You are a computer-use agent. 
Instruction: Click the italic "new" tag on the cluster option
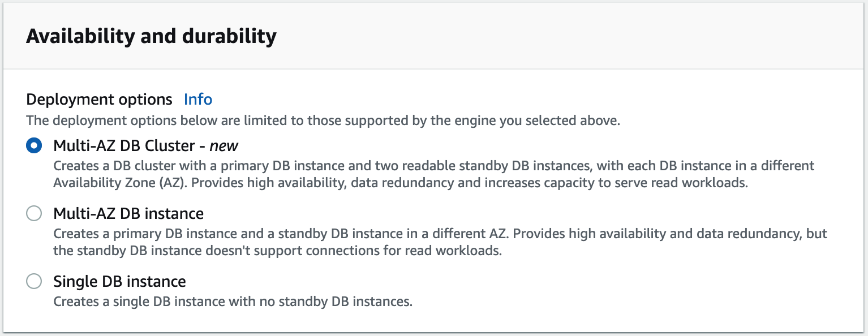tap(224, 146)
